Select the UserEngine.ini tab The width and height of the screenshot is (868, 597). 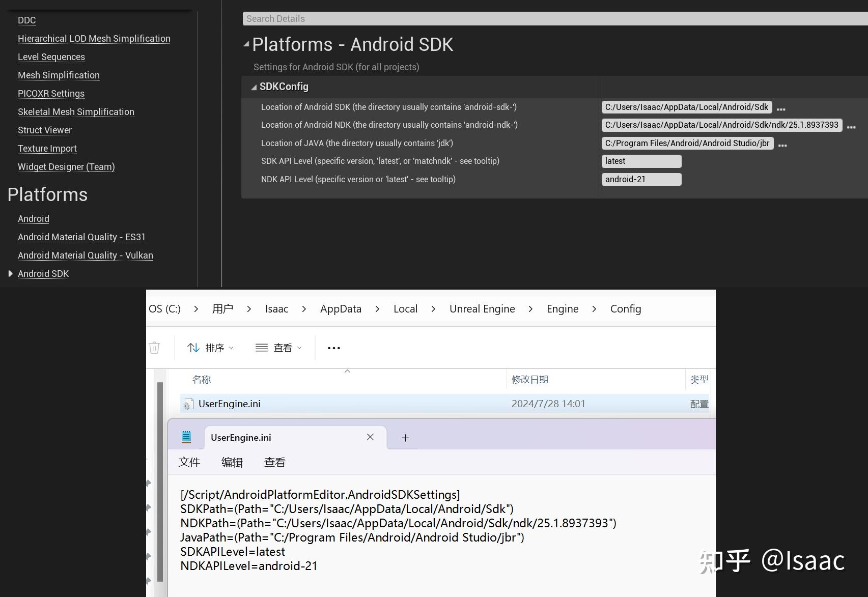240,437
